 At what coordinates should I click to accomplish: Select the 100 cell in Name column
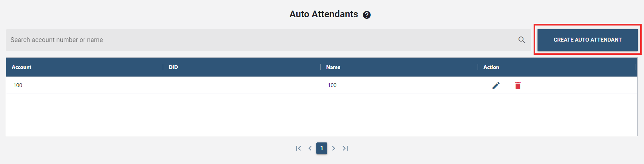(x=332, y=85)
